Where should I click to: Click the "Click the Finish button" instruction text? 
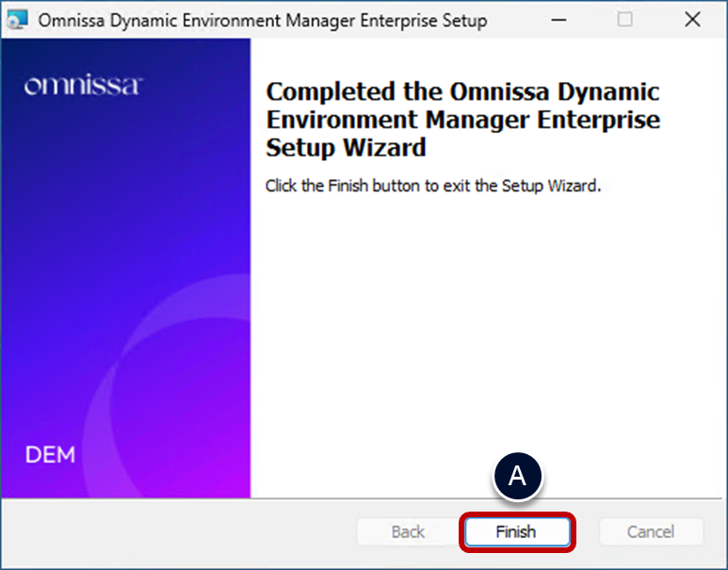click(x=432, y=186)
